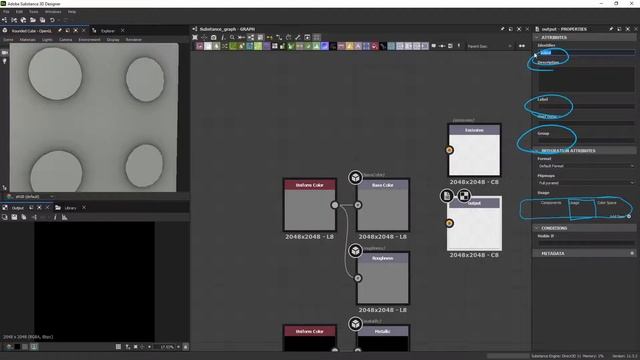Click the magnifier search icon in graph toolbar
640x360 pixels.
point(232,37)
